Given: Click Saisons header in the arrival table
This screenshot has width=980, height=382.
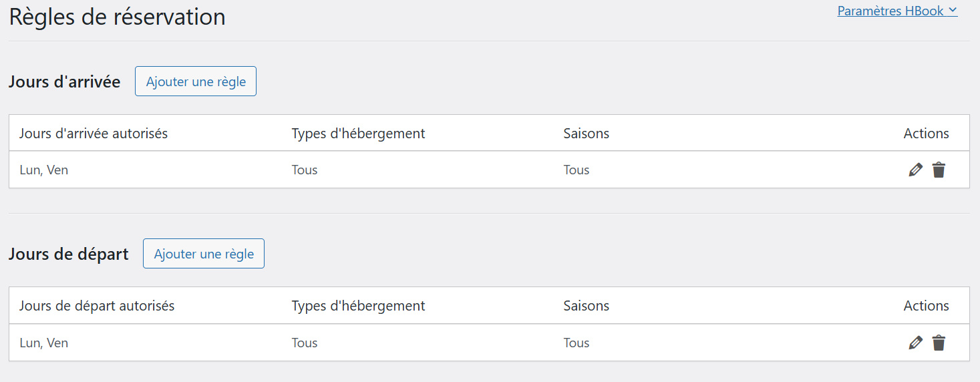Looking at the screenshot, I should (x=586, y=134).
